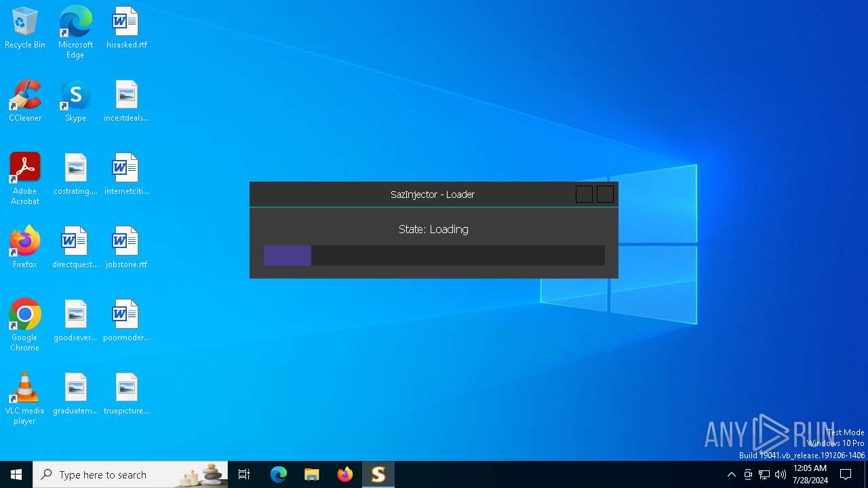Select the costrating image file icon
Viewport: 868px width, 488px height.
pos(75,175)
